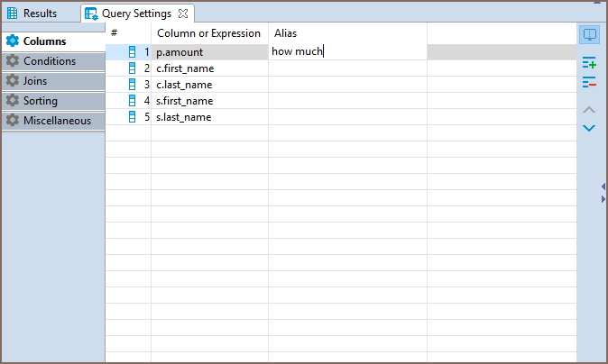The height and width of the screenshot is (364, 608).
Task: Click the add column icon with green plus
Action: click(589, 63)
